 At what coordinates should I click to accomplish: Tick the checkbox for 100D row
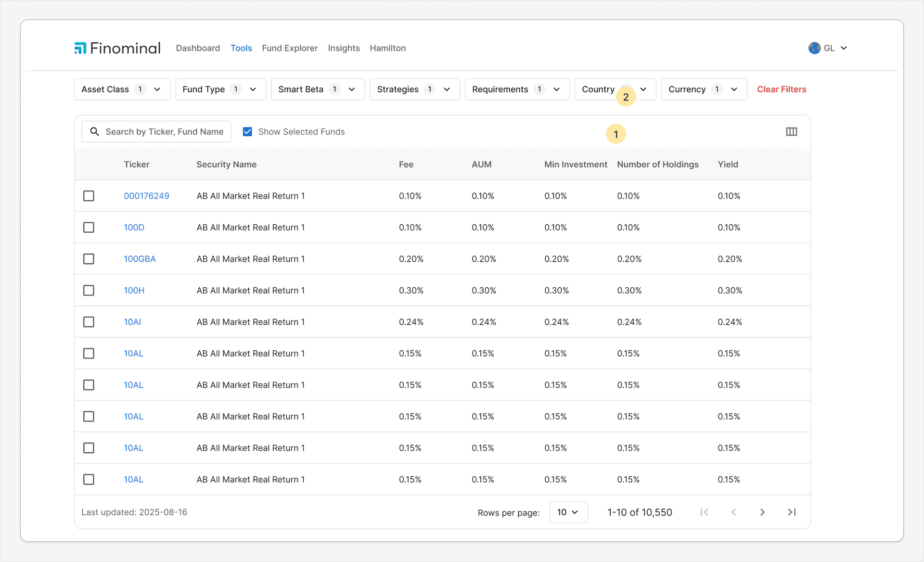[89, 228]
